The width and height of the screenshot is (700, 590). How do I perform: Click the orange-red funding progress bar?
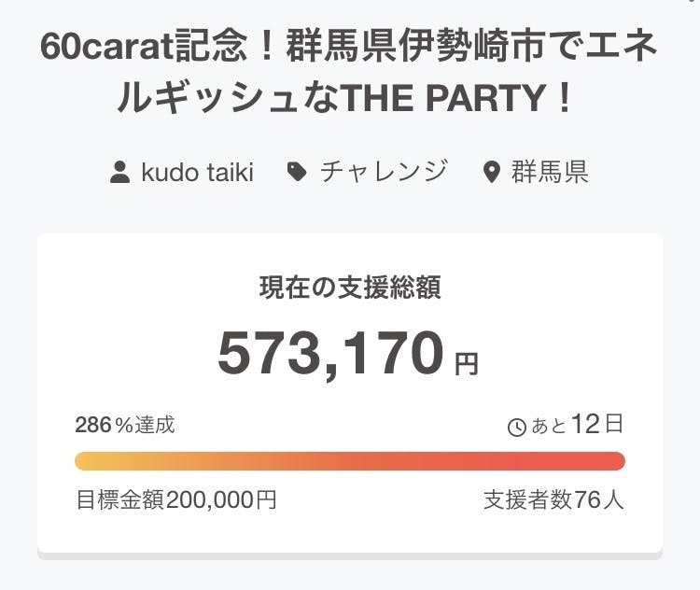point(350,461)
